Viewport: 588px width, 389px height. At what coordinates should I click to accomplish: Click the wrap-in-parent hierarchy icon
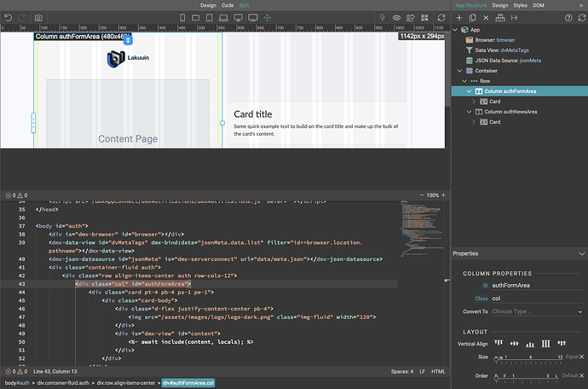click(x=500, y=18)
